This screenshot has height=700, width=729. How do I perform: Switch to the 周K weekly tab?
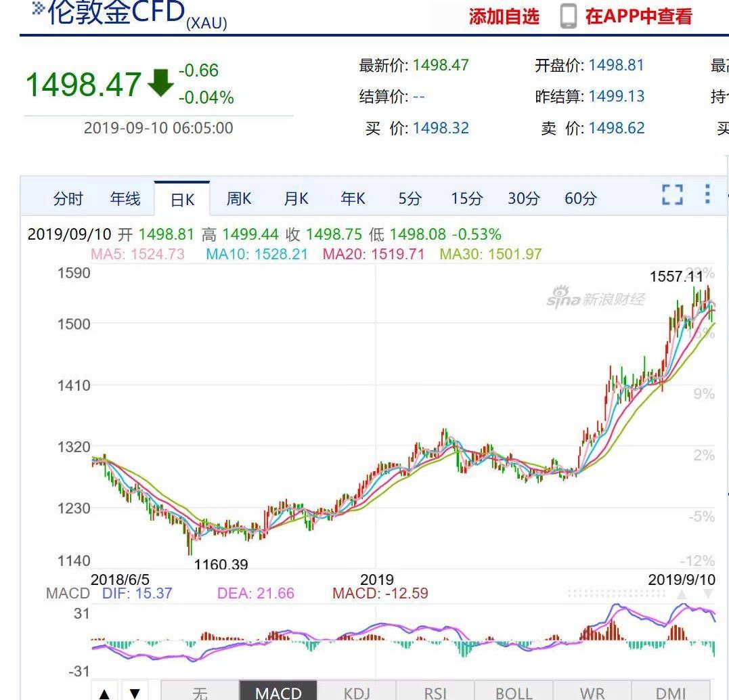pos(238,198)
